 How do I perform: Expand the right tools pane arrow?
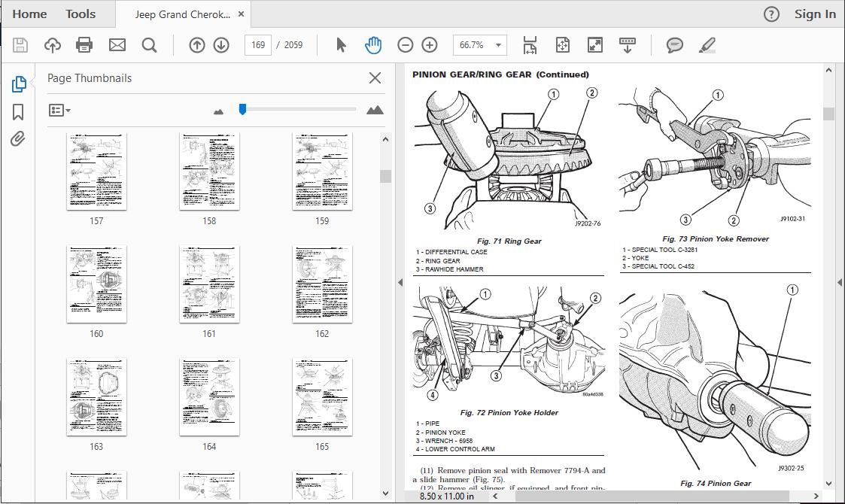[x=840, y=282]
